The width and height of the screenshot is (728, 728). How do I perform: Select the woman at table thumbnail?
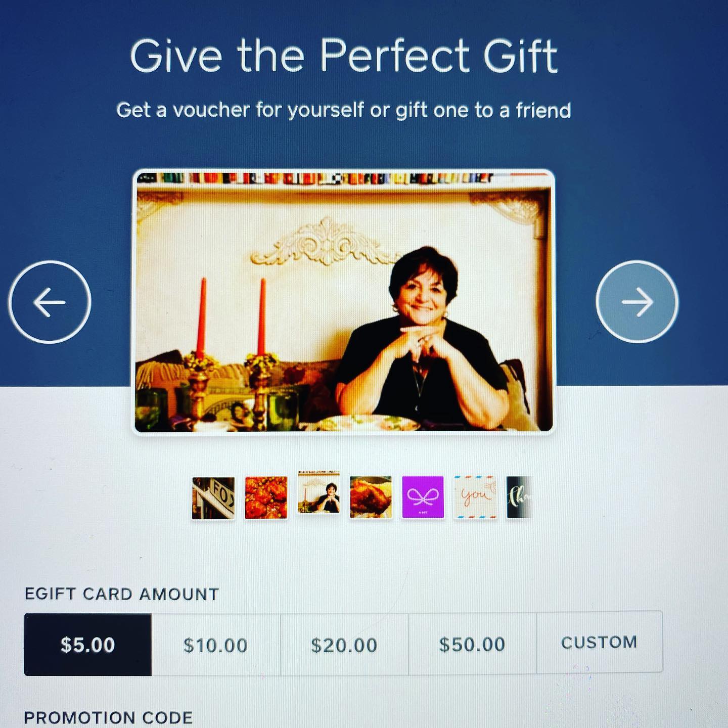318,492
